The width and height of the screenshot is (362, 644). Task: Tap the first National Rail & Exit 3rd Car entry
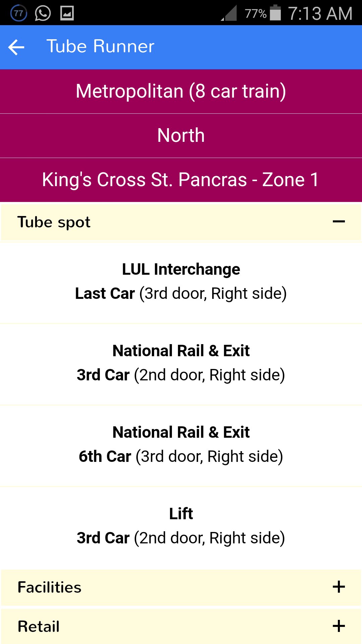point(181,363)
